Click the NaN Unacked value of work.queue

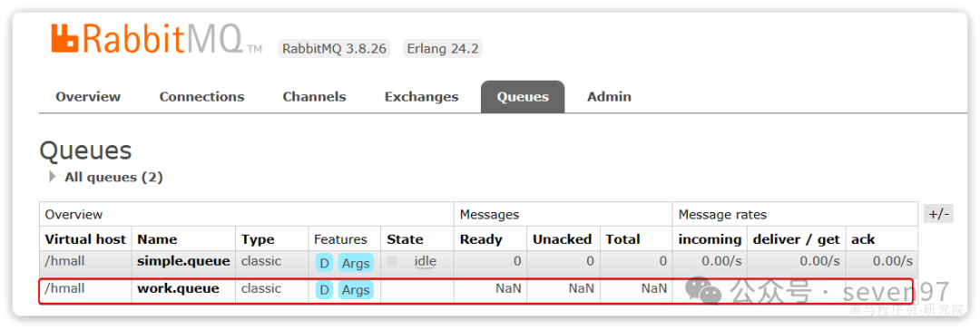(581, 288)
